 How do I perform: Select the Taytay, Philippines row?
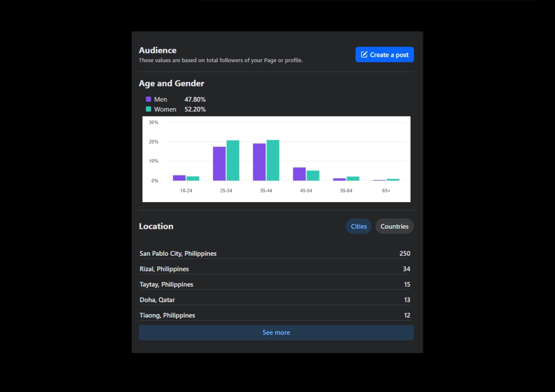(x=166, y=284)
